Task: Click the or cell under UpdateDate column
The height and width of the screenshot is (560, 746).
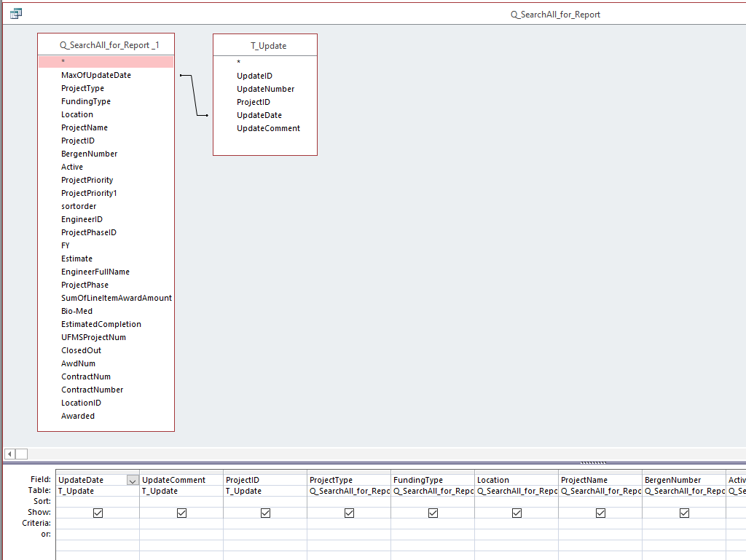Action: [x=98, y=535]
